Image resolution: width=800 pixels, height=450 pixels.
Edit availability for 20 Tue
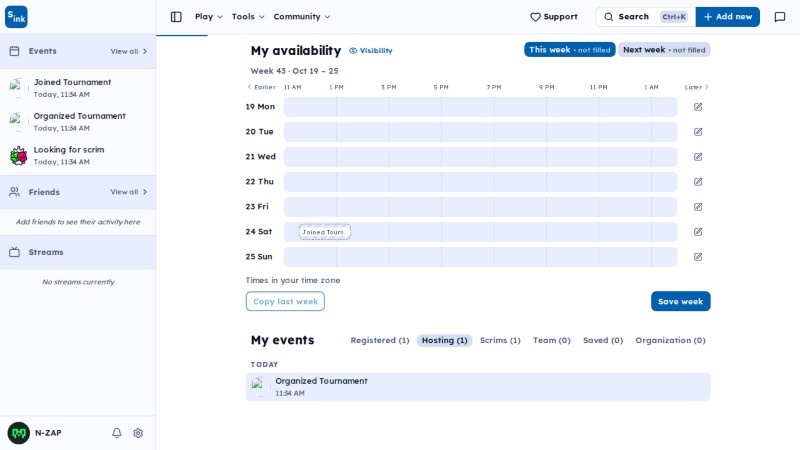(x=698, y=132)
